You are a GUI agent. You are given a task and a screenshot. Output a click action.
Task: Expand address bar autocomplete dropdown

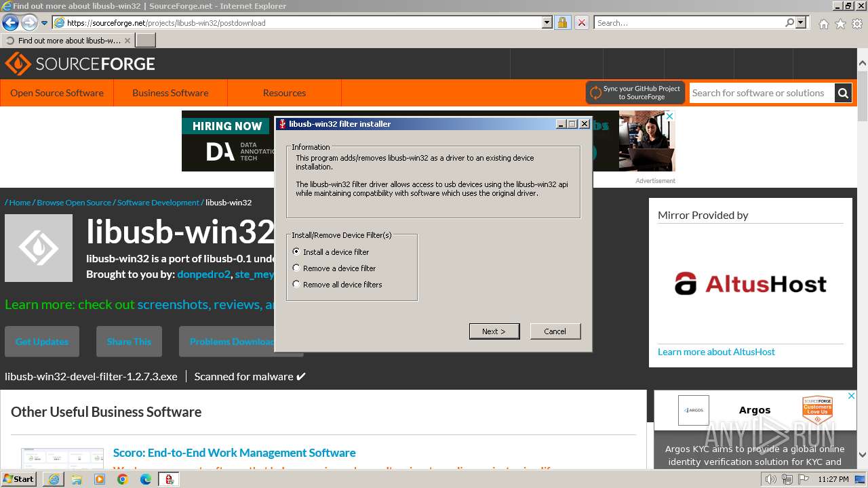(x=547, y=22)
